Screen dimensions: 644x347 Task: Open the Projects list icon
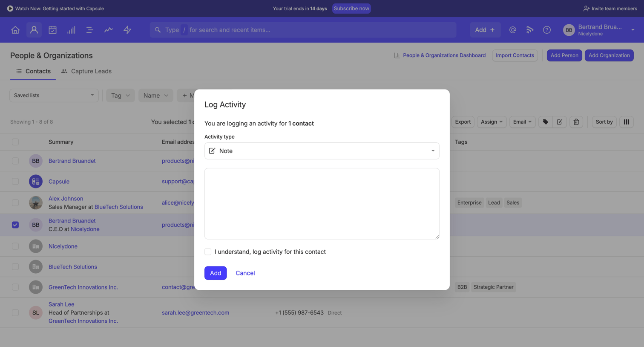click(90, 30)
